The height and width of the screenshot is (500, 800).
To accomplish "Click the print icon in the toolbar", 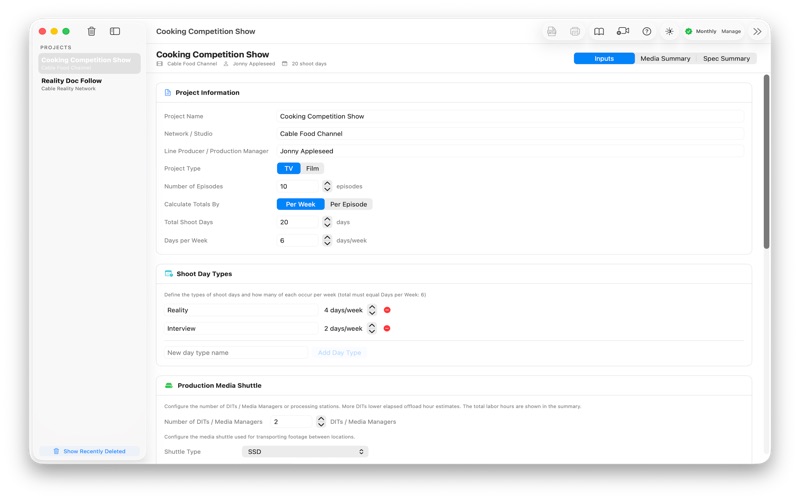I will [x=575, y=31].
